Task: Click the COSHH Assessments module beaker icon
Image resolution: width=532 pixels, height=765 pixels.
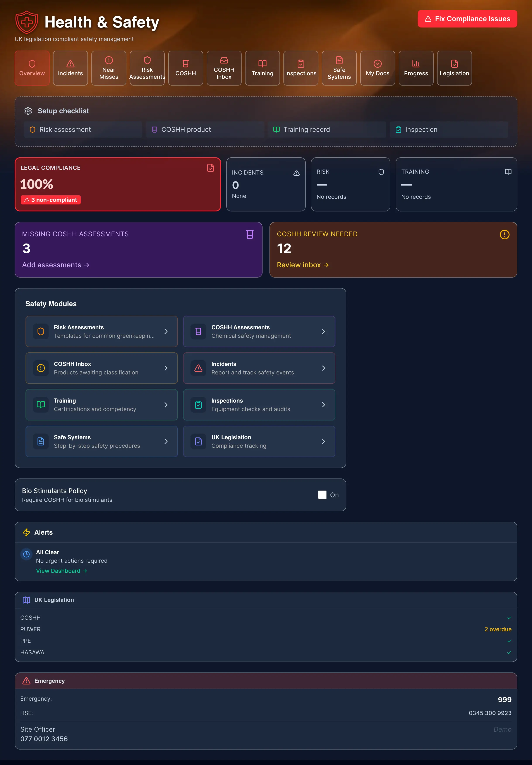Action: [x=198, y=331]
